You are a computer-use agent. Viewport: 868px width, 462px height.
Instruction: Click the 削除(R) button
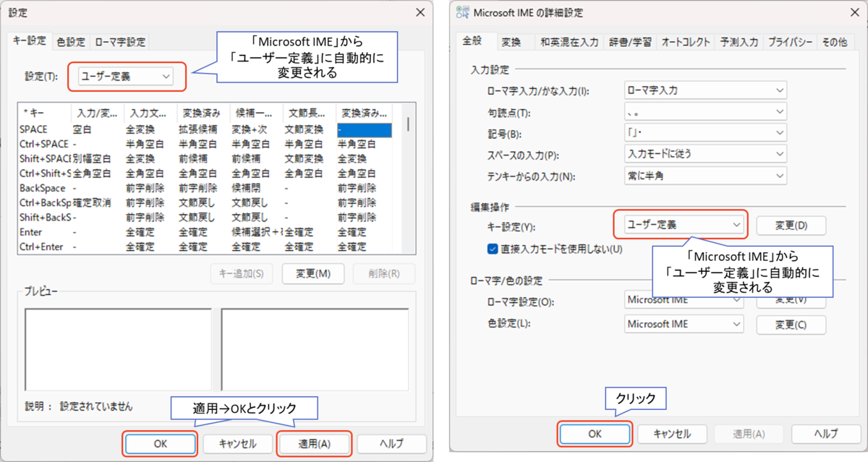pos(384,273)
